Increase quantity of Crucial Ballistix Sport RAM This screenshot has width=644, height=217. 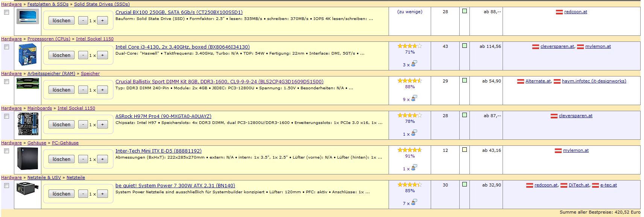point(102,90)
